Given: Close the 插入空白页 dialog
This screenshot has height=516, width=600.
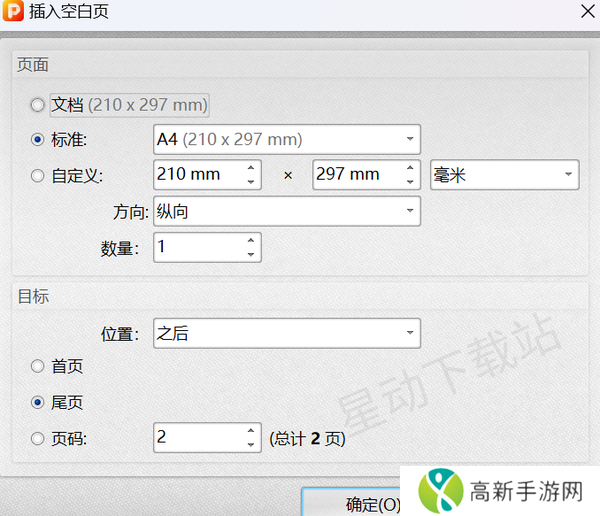Looking at the screenshot, I should coord(587,11).
